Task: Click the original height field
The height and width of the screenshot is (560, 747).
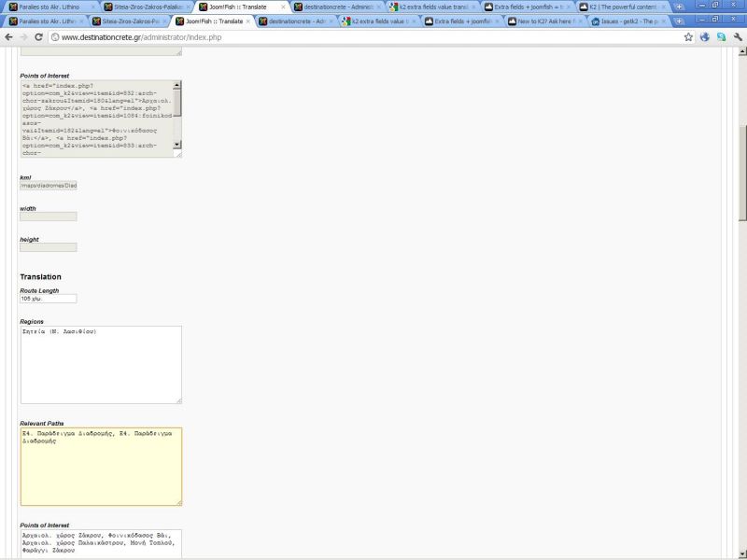Action: pyautogui.click(x=49, y=247)
